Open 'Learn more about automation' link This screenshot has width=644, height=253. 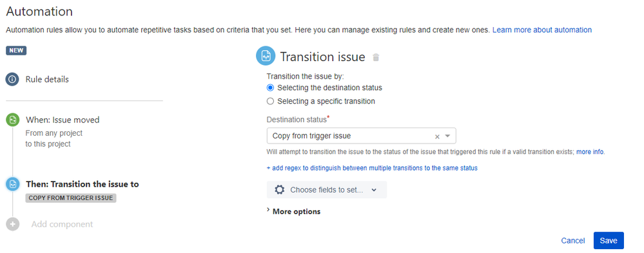click(542, 30)
